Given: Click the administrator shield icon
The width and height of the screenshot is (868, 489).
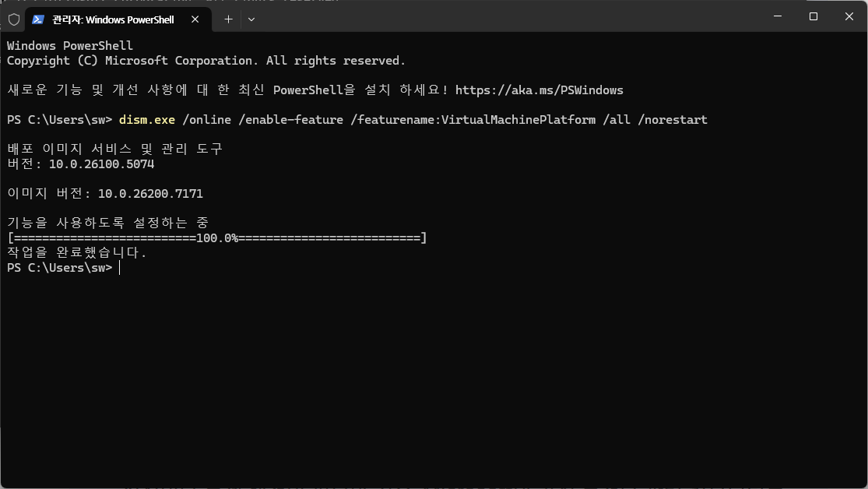Looking at the screenshot, I should click(14, 19).
